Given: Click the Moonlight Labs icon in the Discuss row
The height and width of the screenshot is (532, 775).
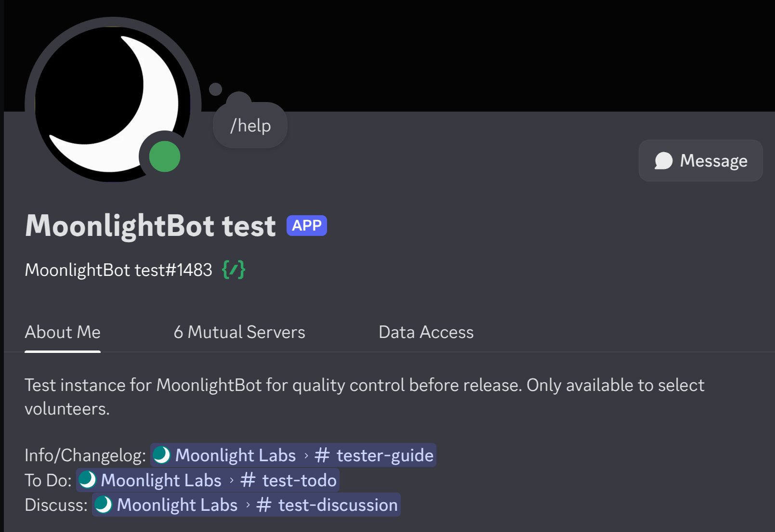Looking at the screenshot, I should [x=103, y=505].
